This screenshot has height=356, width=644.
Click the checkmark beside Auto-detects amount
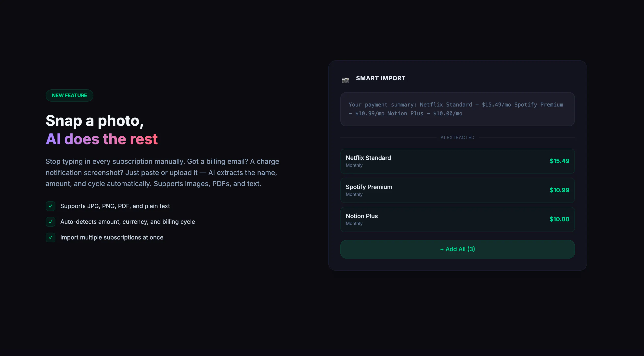pos(51,222)
